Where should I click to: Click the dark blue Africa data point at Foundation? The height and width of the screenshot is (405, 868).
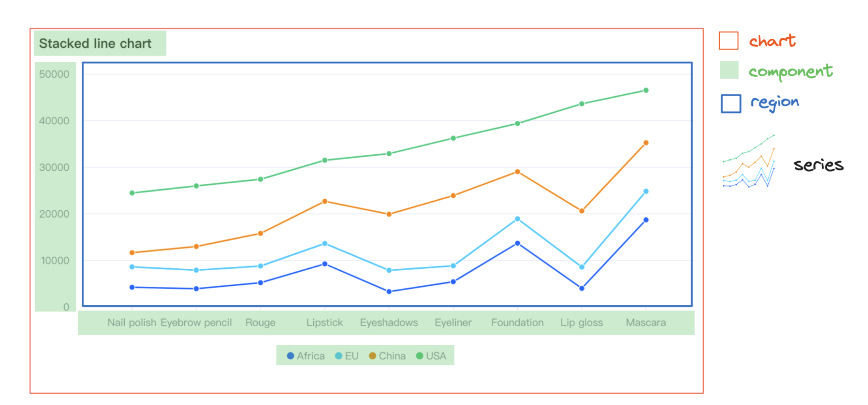tap(517, 243)
